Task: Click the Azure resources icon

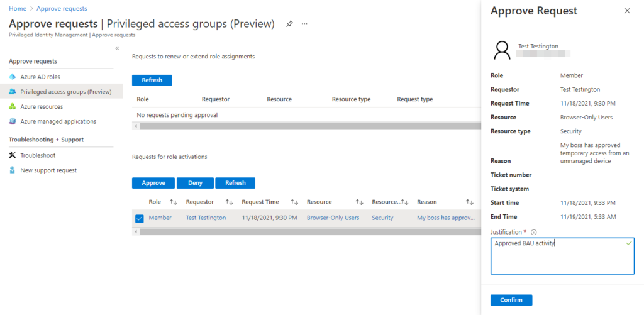Action: pyautogui.click(x=13, y=106)
